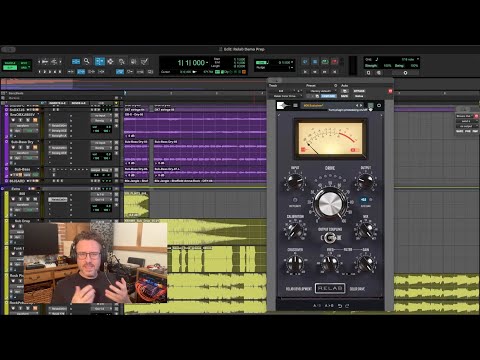The width and height of the screenshot is (480, 360).
Task: Enable the green Slip edit mode button
Action: tap(10, 68)
